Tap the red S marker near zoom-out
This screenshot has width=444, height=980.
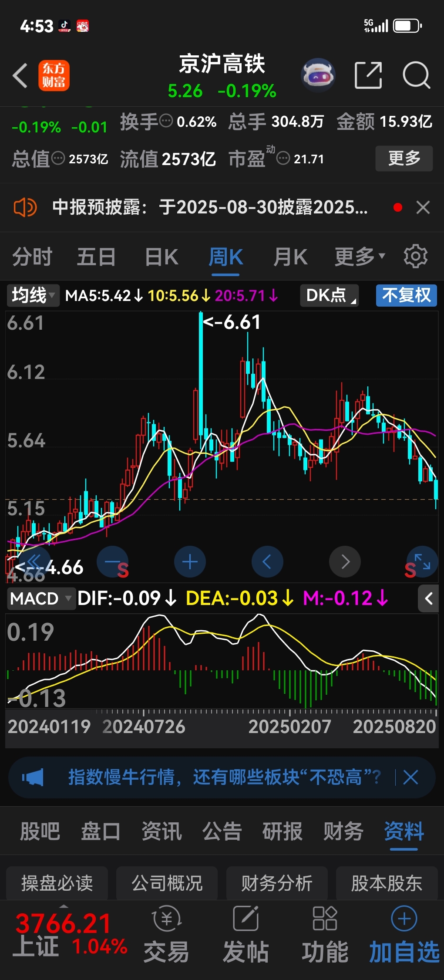[123, 570]
